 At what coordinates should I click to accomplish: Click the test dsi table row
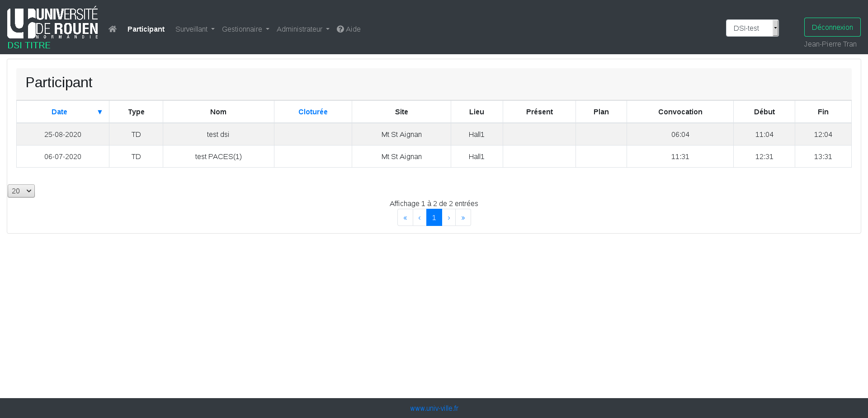click(x=218, y=135)
